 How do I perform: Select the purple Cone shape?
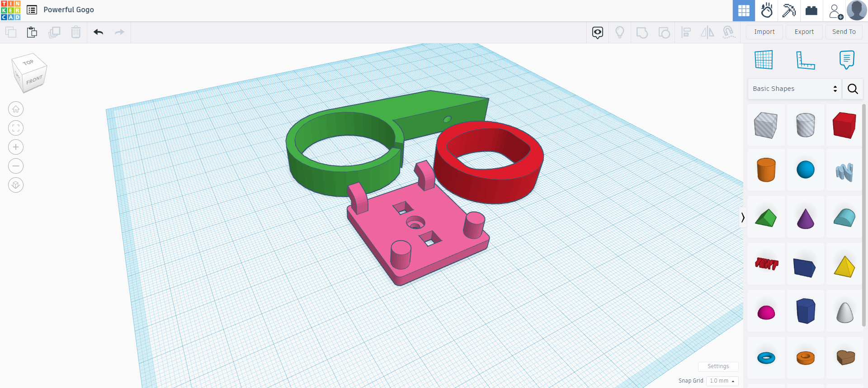point(805,218)
